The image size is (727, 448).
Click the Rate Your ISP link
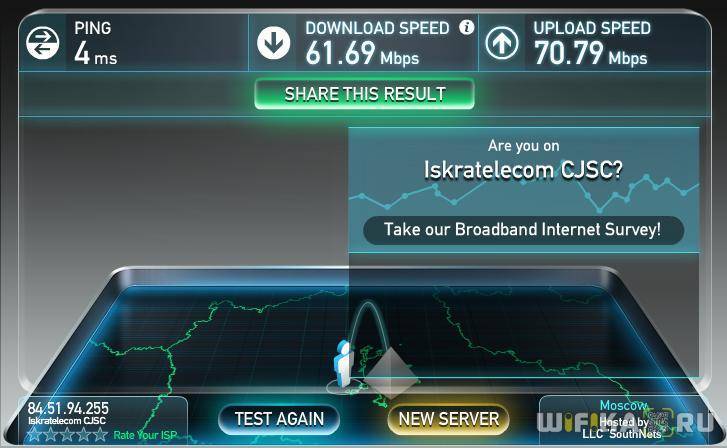point(145,435)
